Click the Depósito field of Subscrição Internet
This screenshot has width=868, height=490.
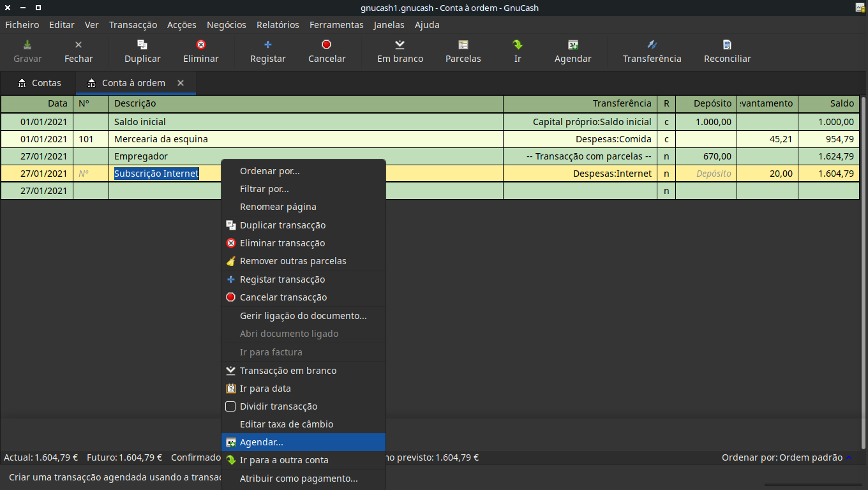tap(706, 174)
